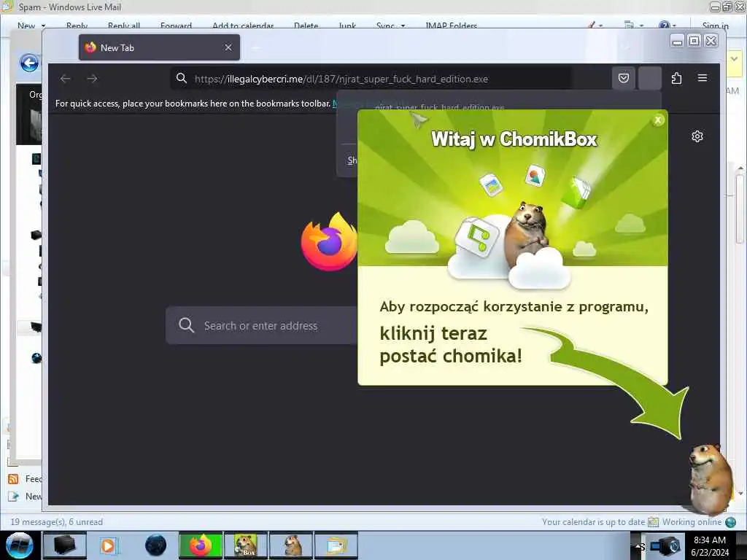Open the Sync dropdown in Windows Live Mail

[x=390, y=26]
